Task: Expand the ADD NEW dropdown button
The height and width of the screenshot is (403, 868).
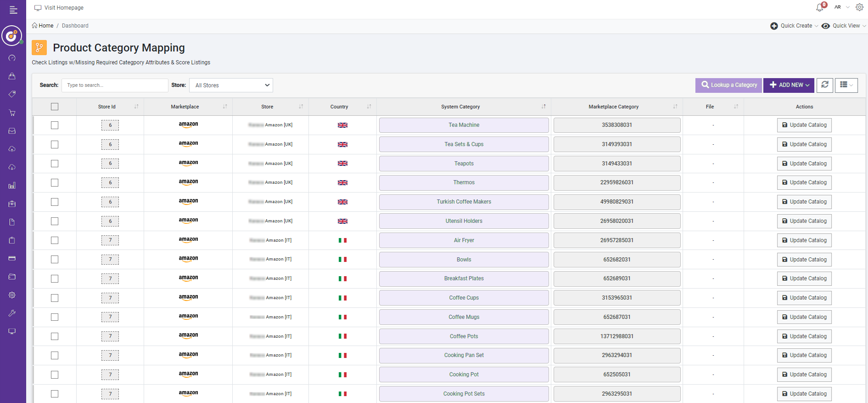Action: point(789,85)
